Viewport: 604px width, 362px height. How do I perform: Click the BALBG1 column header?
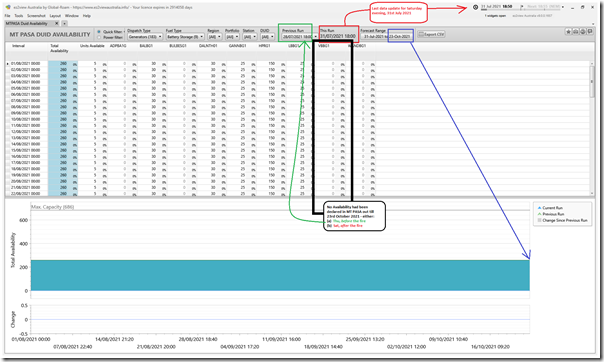pyautogui.click(x=146, y=46)
